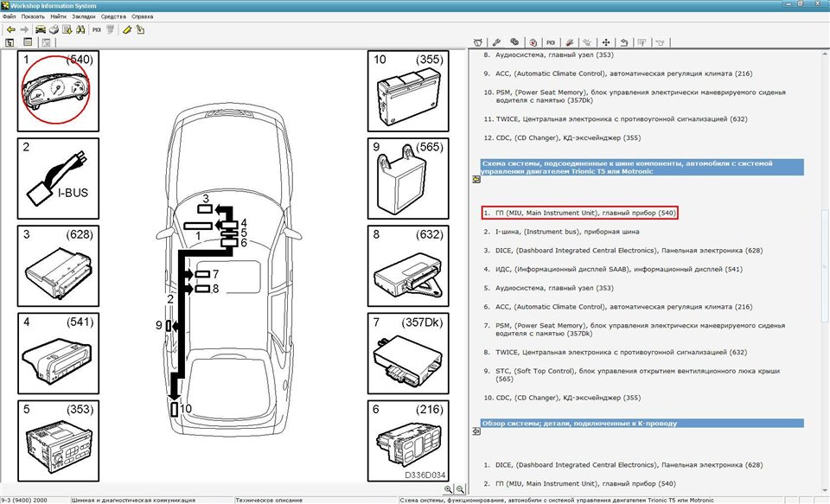Image resolution: width=830 pixels, height=504 pixels.
Task: Click the printer icon in the toolbar
Action: [54, 29]
